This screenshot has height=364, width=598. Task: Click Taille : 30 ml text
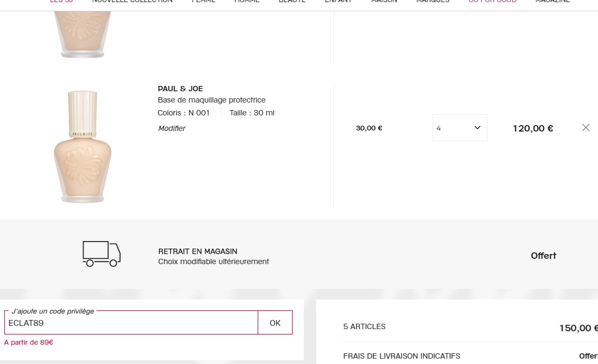[x=252, y=113]
